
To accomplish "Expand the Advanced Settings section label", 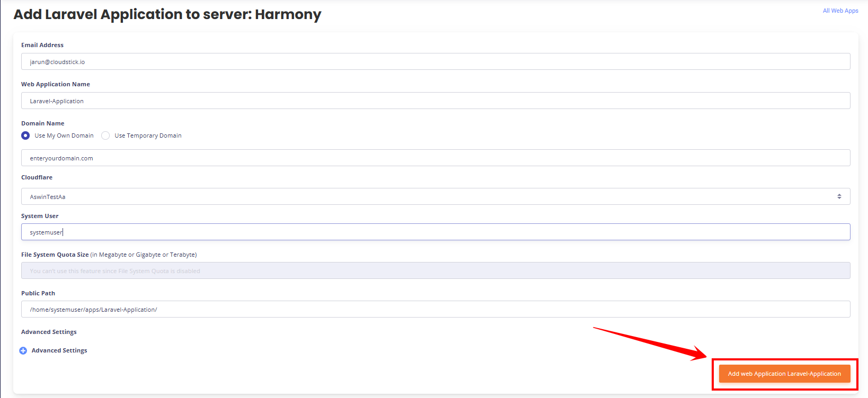I will click(59, 350).
